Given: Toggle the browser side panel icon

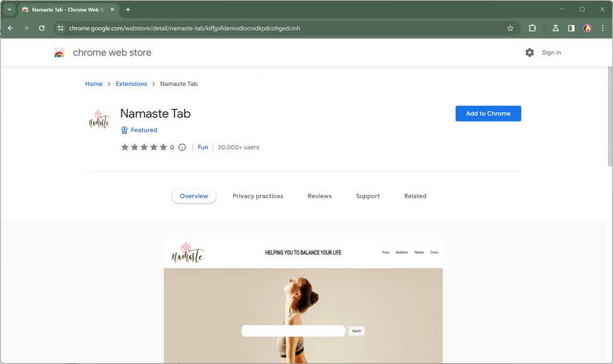Looking at the screenshot, I should (571, 28).
